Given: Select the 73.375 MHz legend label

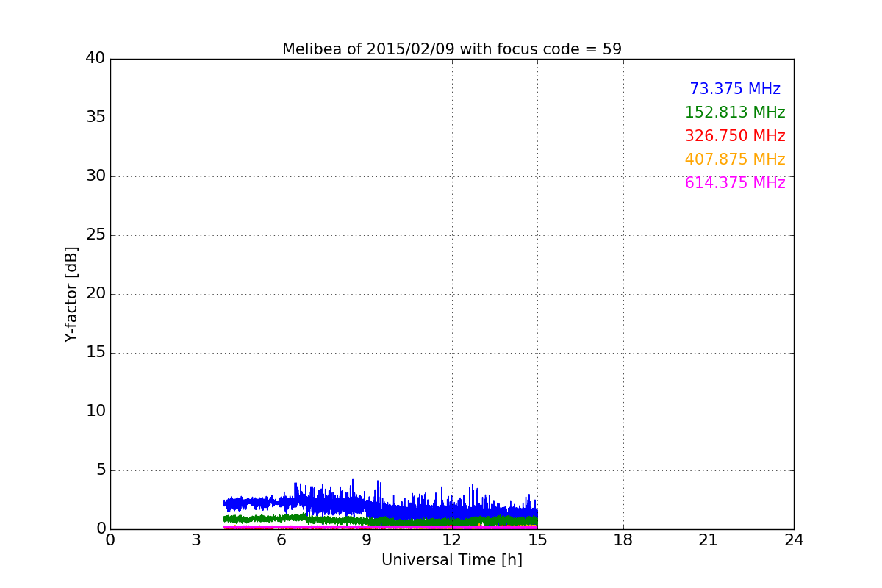Looking at the screenshot, I should click(735, 89).
